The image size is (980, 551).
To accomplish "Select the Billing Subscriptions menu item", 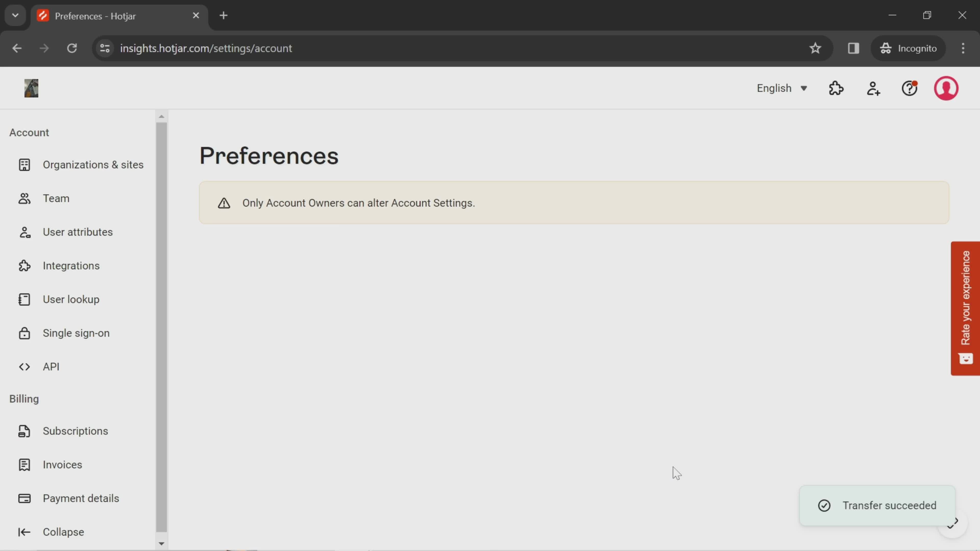I will [x=75, y=431].
